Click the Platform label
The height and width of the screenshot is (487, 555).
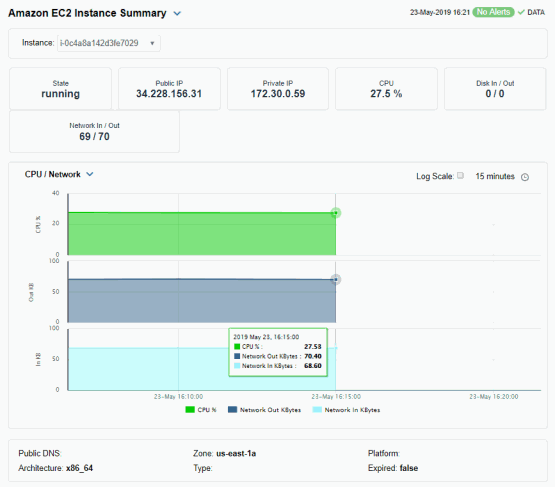(384, 454)
